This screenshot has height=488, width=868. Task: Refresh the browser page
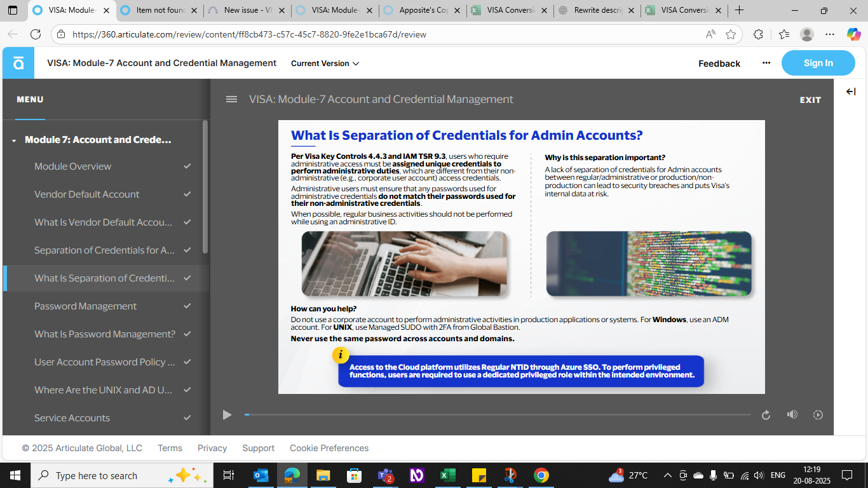pyautogui.click(x=36, y=34)
